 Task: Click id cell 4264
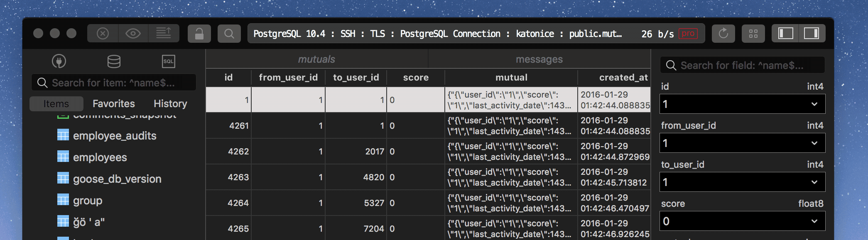point(228,203)
